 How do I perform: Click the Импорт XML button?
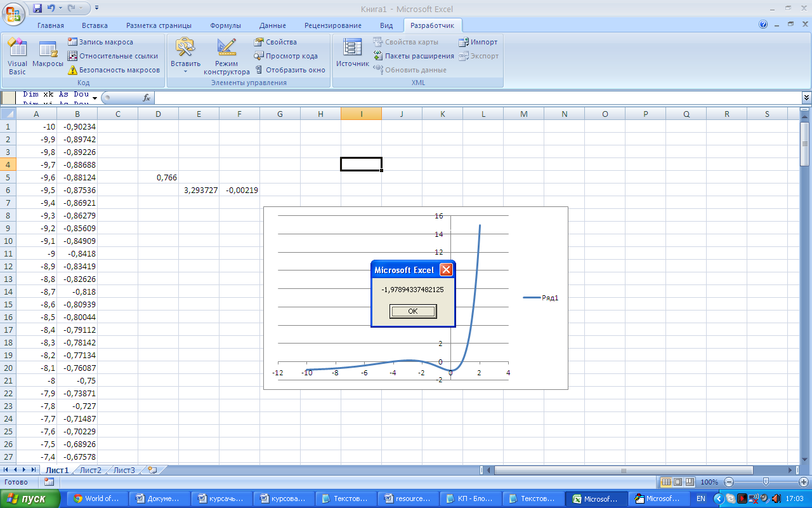(478, 42)
